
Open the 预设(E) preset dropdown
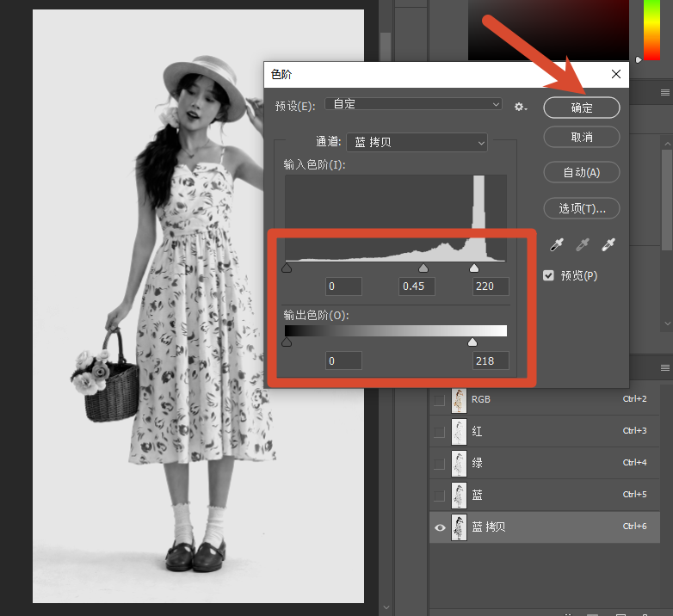point(413,104)
